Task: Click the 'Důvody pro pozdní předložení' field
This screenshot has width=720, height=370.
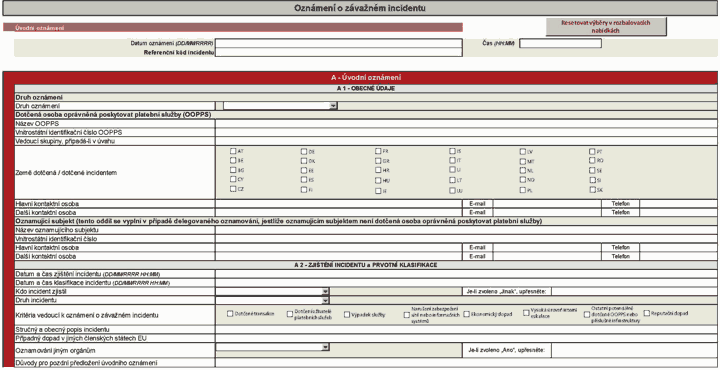Action: coord(466,363)
